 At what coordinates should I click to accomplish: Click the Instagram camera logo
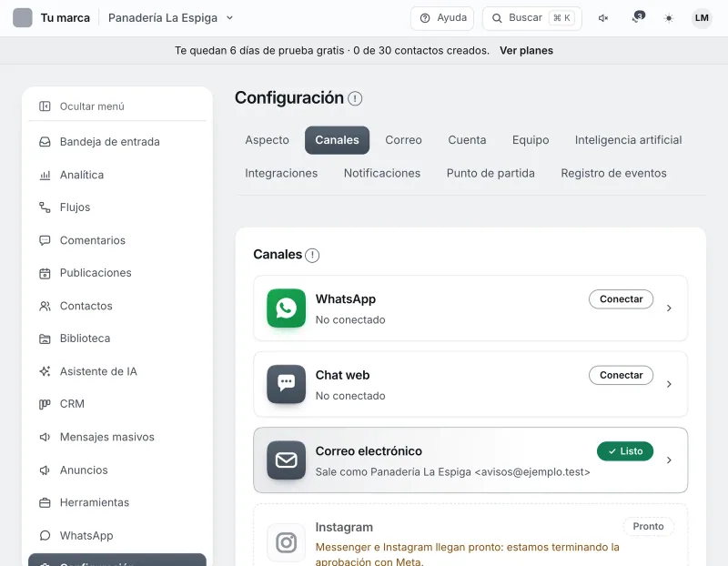click(287, 542)
